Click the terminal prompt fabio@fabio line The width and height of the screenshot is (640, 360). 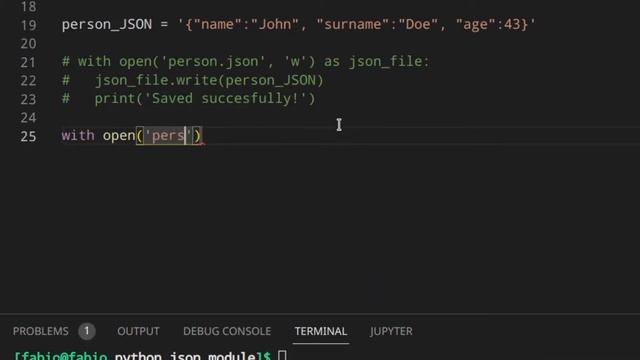150,356
